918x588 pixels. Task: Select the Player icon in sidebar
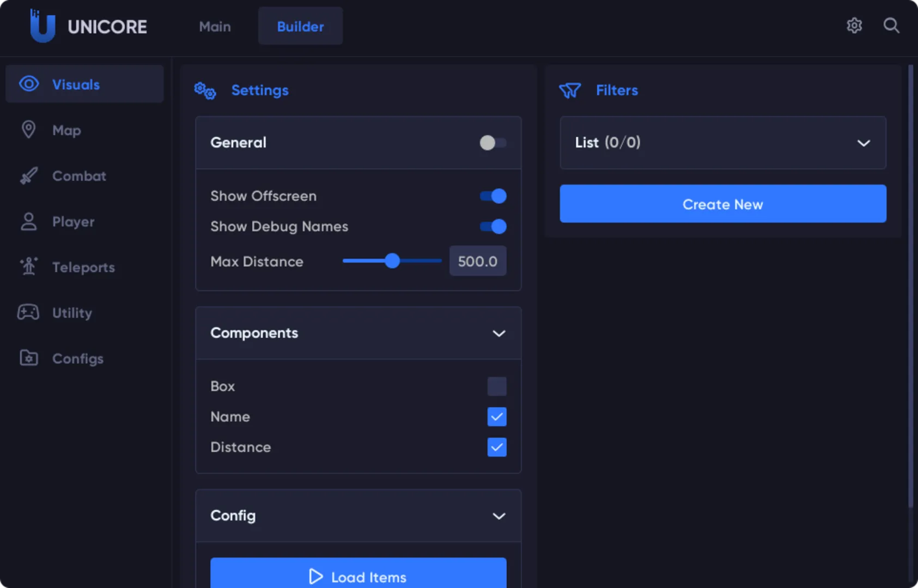(28, 221)
